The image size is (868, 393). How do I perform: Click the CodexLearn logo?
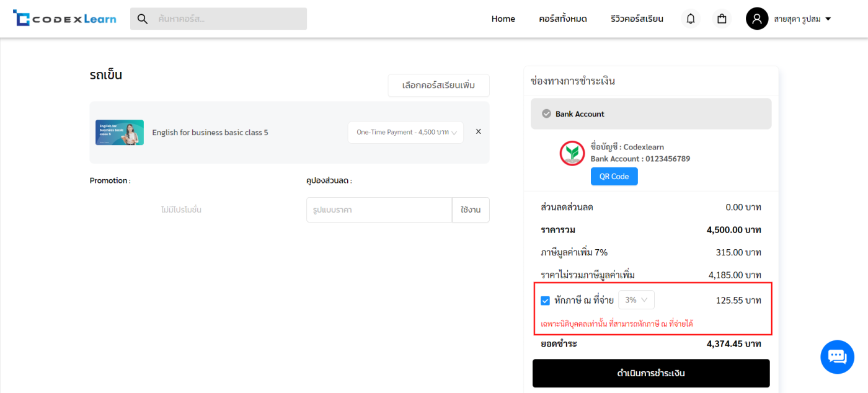coord(64,19)
